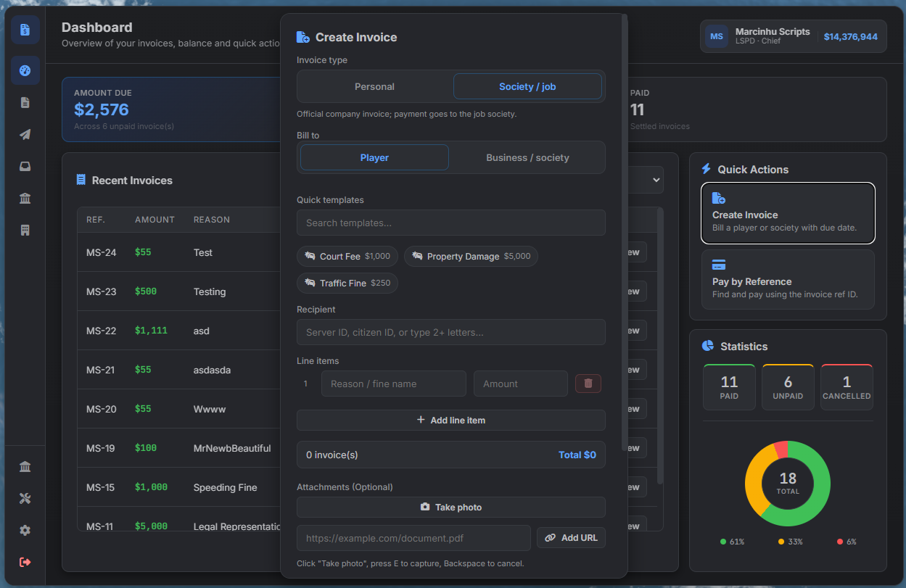Focus the Reason / fine name field
The width and height of the screenshot is (906, 588).
[394, 384]
